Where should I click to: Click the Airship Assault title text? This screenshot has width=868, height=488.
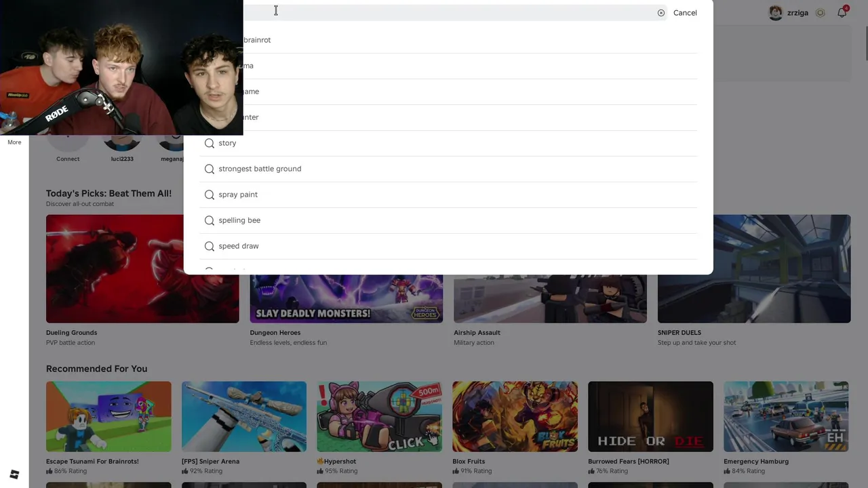[477, 333]
